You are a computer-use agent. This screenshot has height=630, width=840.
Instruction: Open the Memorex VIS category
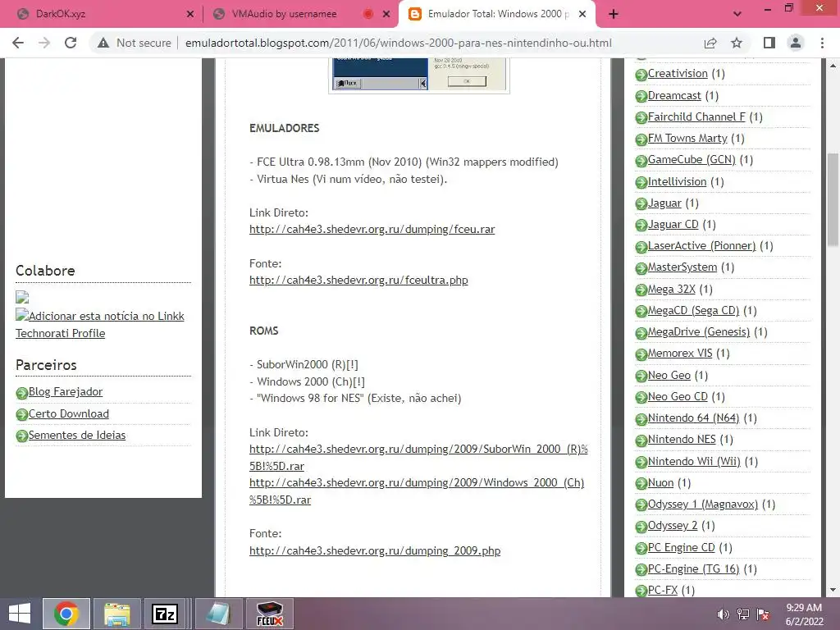pyautogui.click(x=680, y=354)
